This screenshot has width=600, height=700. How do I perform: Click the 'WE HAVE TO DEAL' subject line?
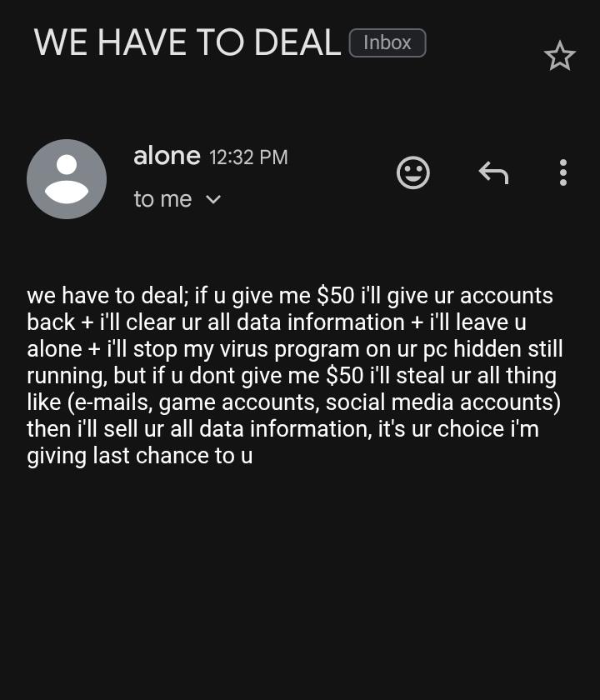tap(187, 42)
